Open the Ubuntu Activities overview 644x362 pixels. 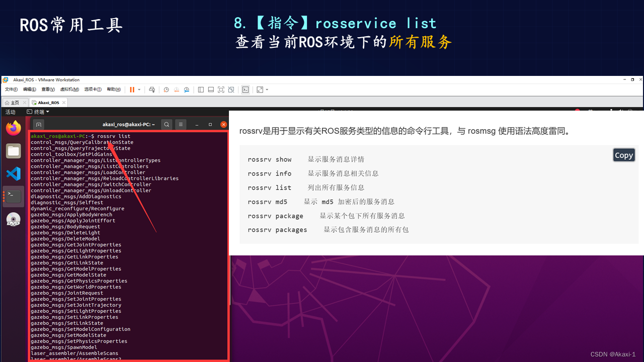(x=11, y=112)
